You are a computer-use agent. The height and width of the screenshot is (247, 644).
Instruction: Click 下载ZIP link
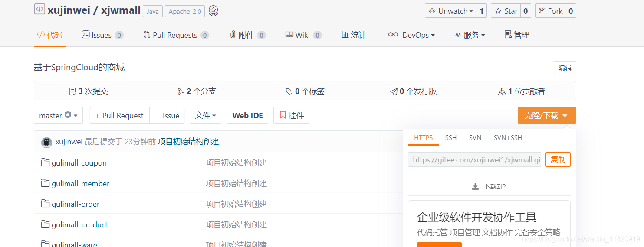pyautogui.click(x=489, y=187)
